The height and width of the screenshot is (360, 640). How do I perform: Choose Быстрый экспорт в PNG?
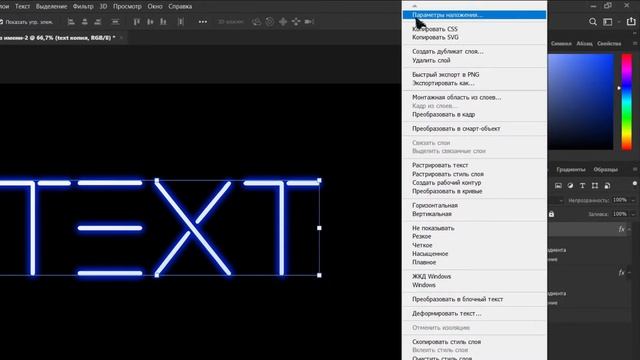[446, 75]
